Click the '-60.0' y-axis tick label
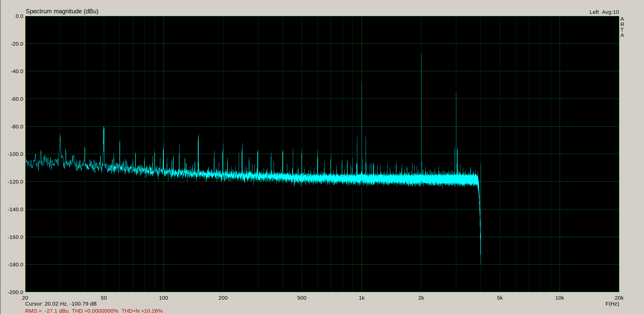Image resolution: width=644 pixels, height=314 pixels. [17, 99]
